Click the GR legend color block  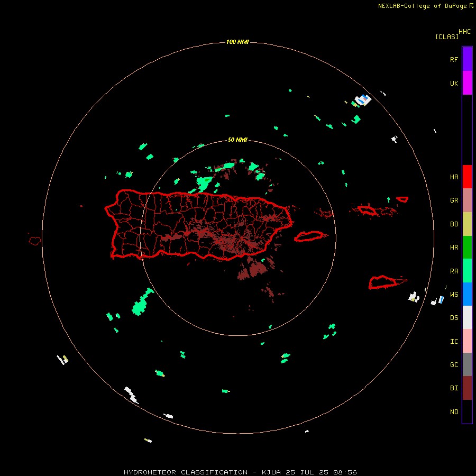click(467, 200)
